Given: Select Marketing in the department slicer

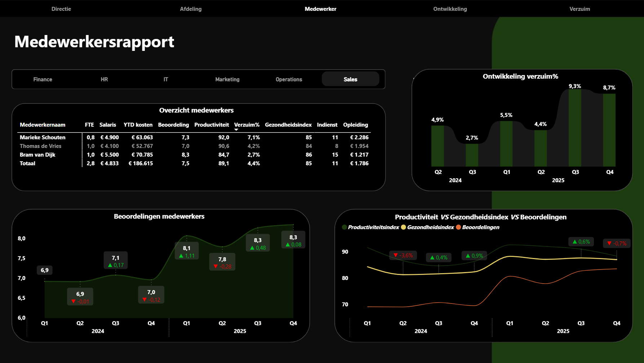Looking at the screenshot, I should click(x=227, y=79).
